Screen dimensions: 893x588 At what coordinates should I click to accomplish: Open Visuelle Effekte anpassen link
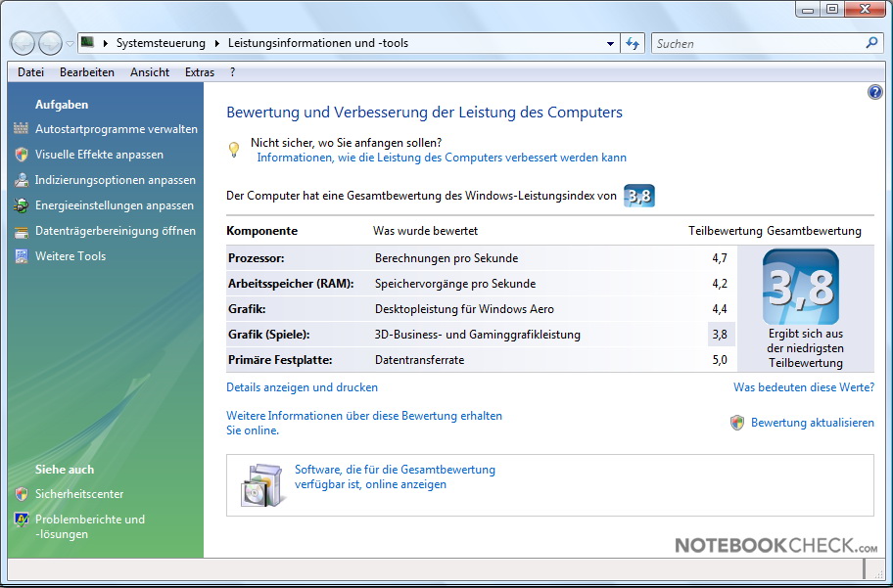pos(99,155)
